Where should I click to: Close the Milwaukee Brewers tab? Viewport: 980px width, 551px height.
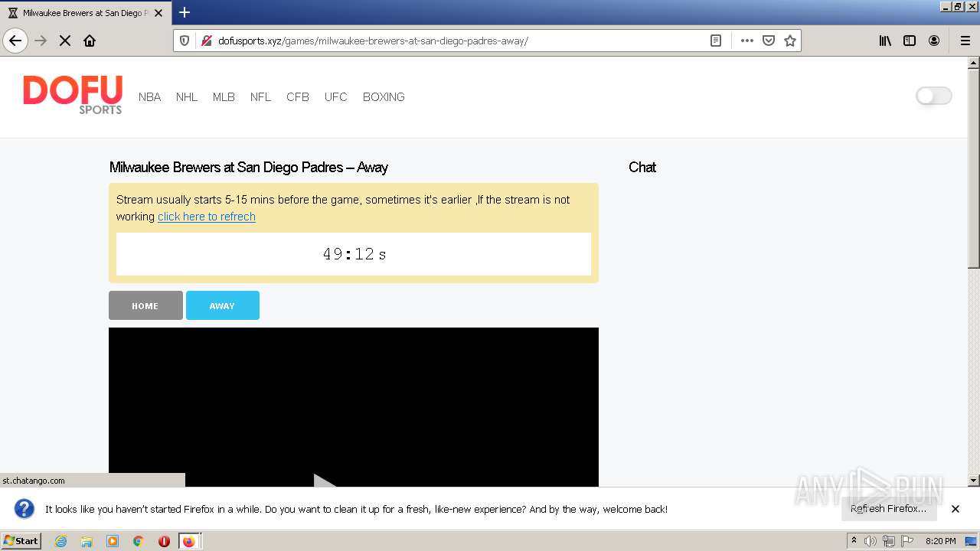click(x=158, y=13)
